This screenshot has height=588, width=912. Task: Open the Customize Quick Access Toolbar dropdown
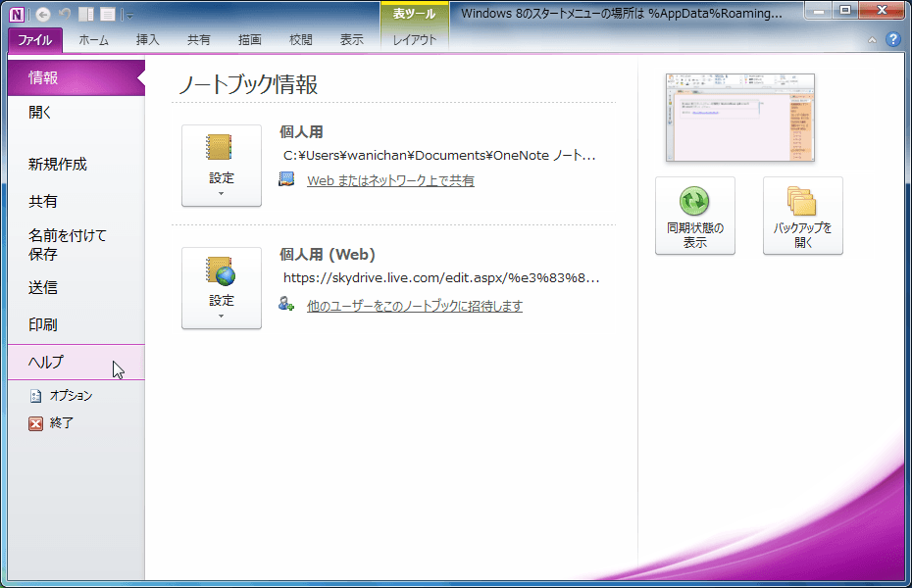point(128,15)
